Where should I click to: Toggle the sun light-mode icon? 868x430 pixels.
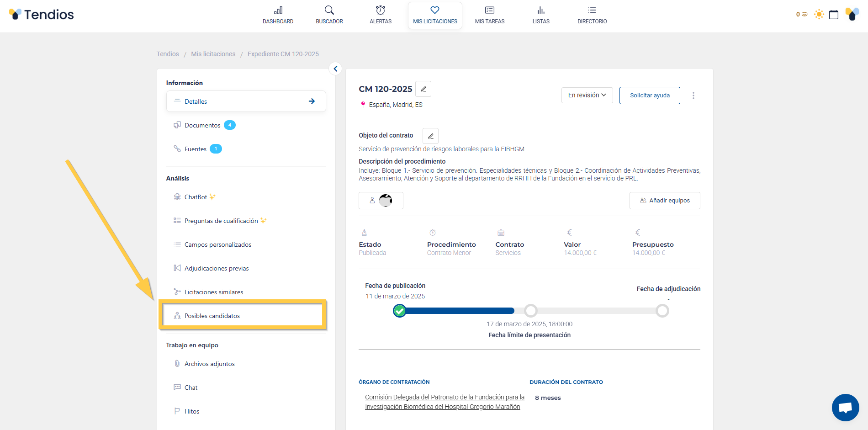[819, 15]
